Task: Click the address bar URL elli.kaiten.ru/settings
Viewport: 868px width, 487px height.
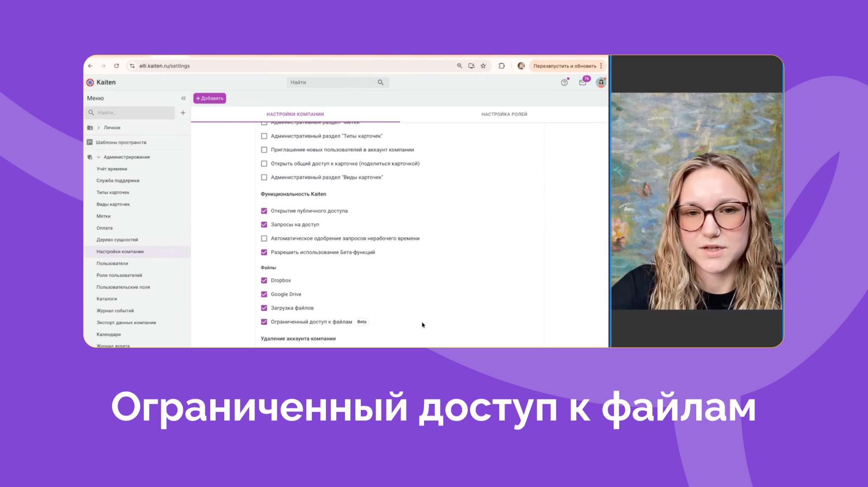Action: coord(165,66)
